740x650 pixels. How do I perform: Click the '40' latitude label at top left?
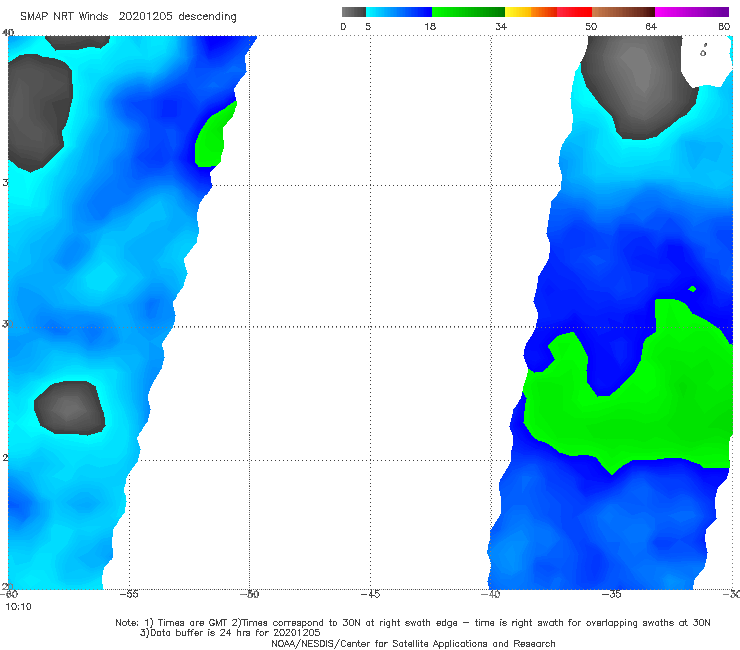[8, 33]
